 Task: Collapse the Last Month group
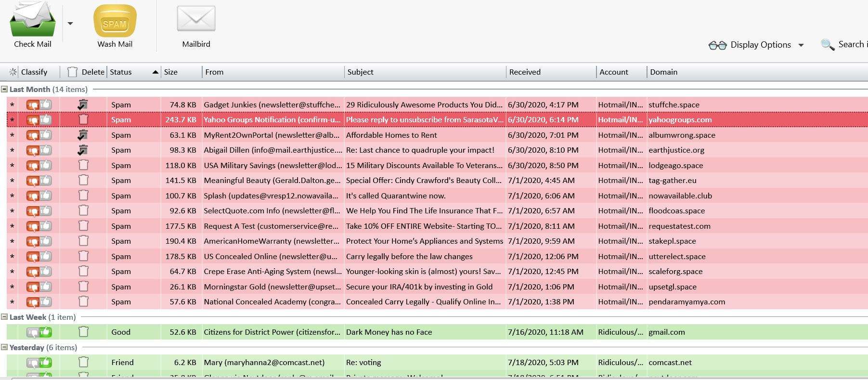(x=4, y=89)
